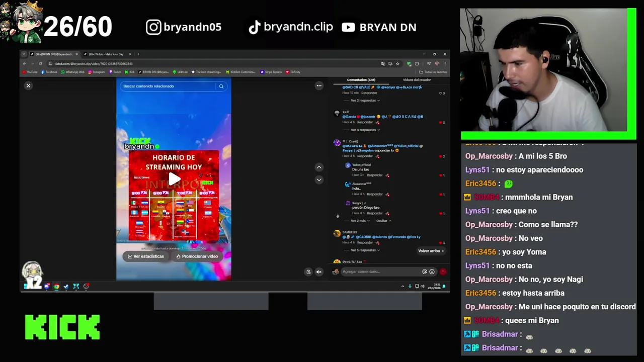Open the Twitch bookmark

point(115,72)
